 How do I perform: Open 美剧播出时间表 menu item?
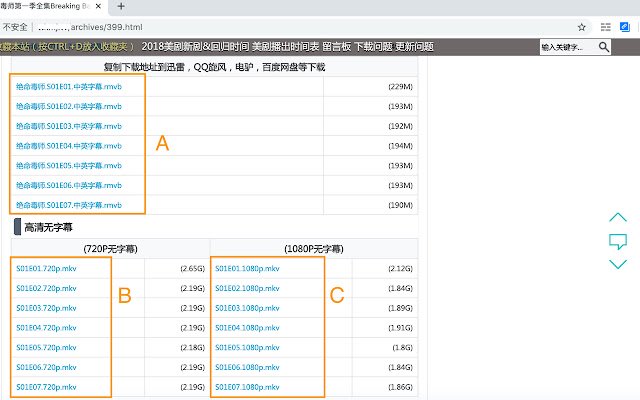285,47
